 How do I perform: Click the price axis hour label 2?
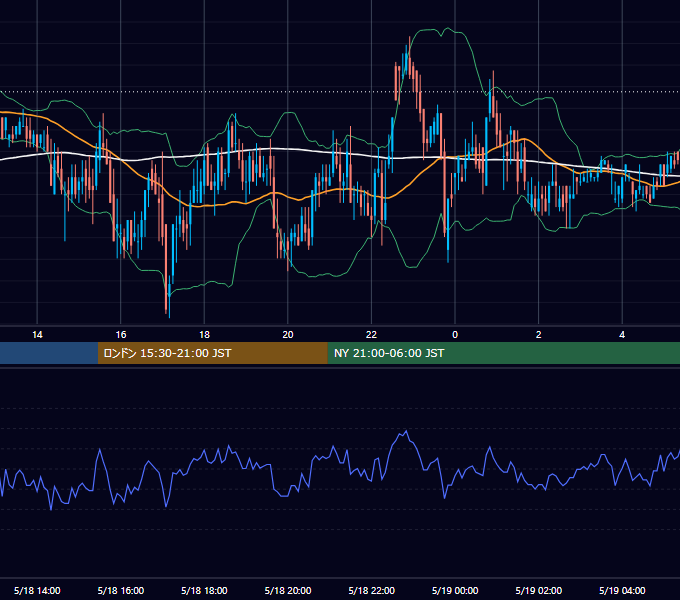(539, 335)
